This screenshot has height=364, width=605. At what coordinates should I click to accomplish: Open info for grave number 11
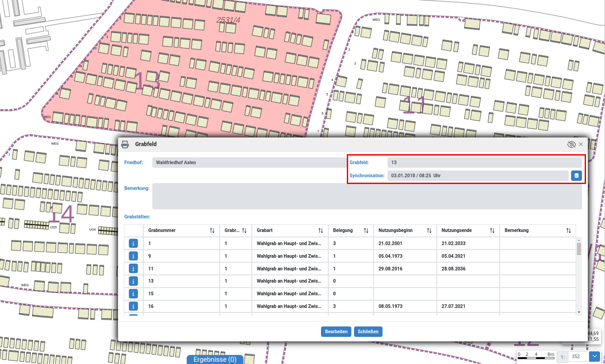(133, 269)
